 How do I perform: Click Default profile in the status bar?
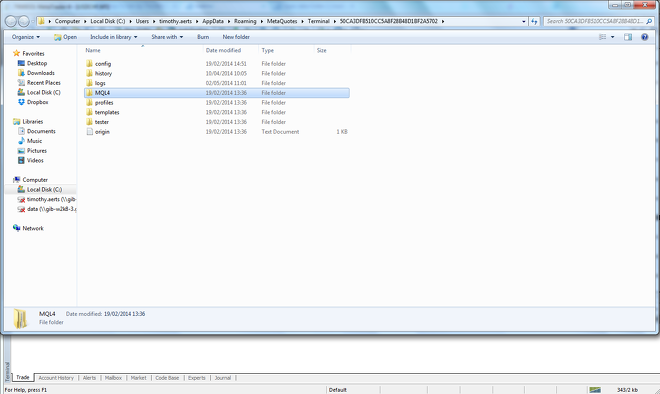point(338,390)
